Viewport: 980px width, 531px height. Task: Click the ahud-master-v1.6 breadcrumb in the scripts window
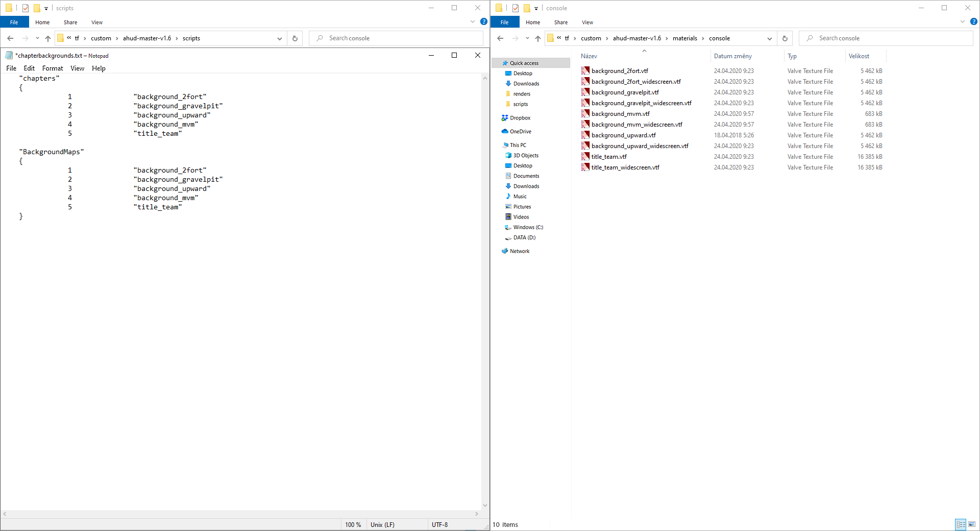(x=147, y=38)
